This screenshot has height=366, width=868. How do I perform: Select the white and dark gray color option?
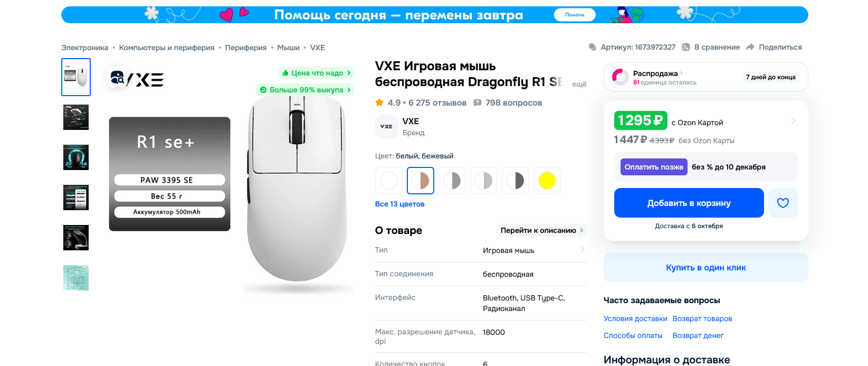[516, 181]
